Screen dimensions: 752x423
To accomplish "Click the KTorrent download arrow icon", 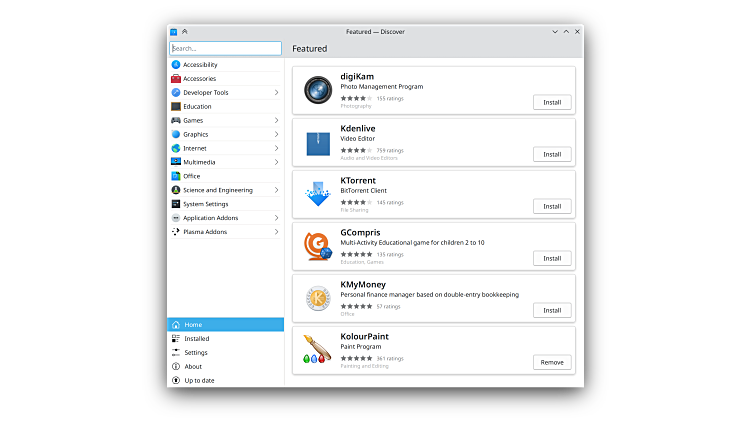I will click(x=319, y=195).
